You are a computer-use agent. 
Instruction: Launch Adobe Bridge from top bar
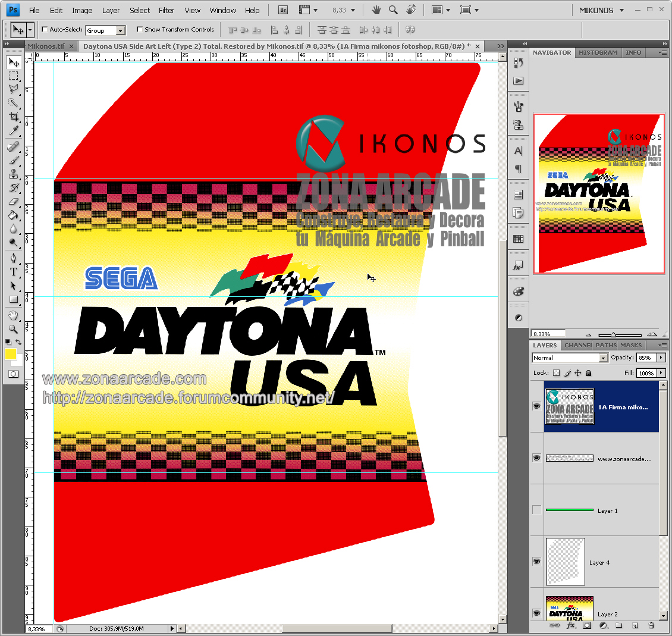tap(283, 10)
